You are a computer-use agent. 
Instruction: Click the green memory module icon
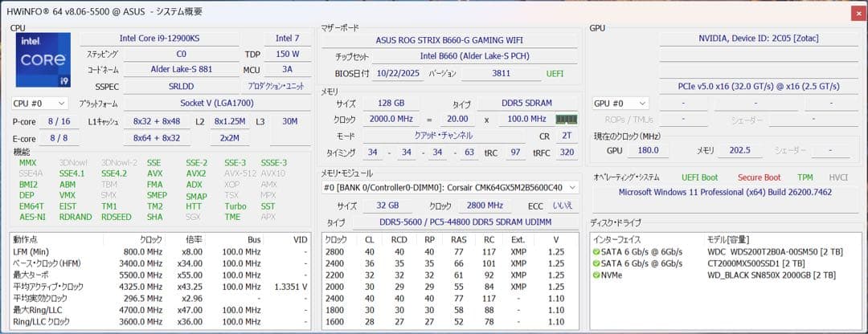point(567,119)
